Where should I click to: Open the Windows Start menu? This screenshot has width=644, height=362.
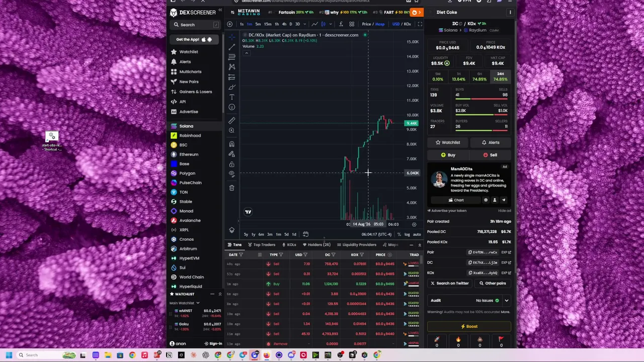[9, 355]
